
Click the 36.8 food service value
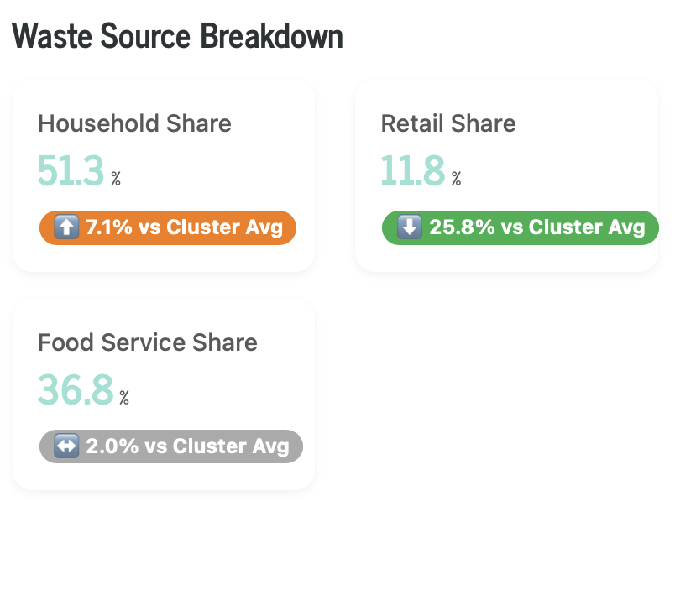pyautogui.click(x=75, y=389)
